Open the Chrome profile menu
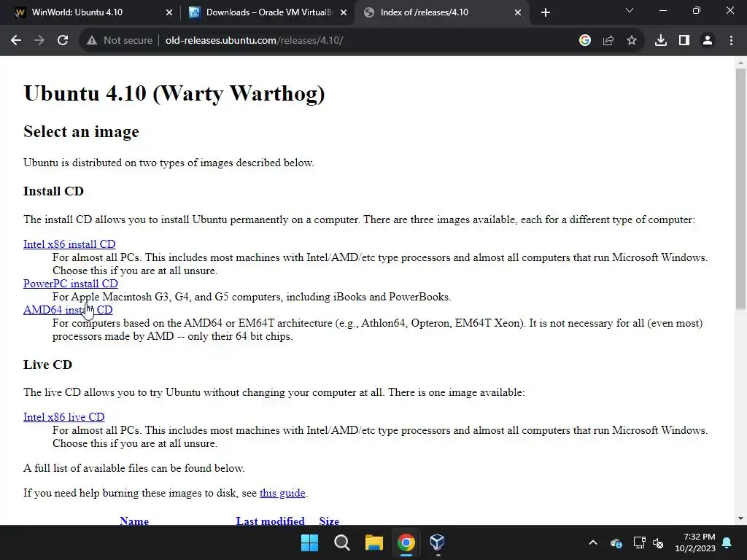Viewport: 747px width, 560px height. click(x=708, y=41)
